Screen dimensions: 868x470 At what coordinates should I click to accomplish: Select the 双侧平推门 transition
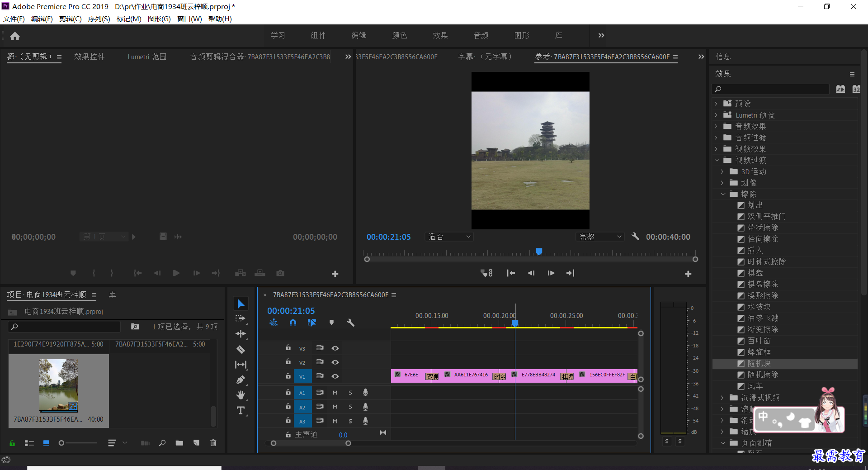tap(766, 217)
